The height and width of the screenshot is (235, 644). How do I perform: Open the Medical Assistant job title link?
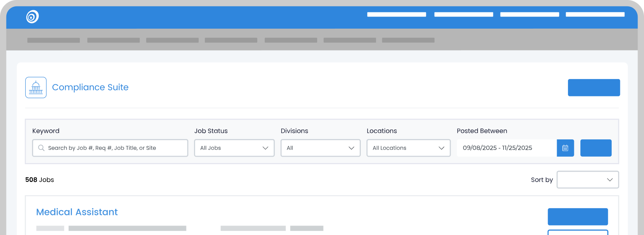pos(77,212)
